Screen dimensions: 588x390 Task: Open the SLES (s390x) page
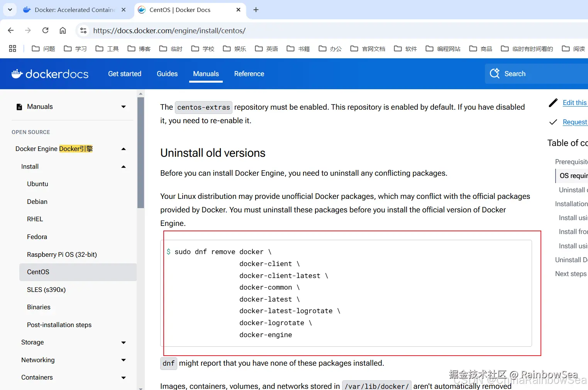46,290
